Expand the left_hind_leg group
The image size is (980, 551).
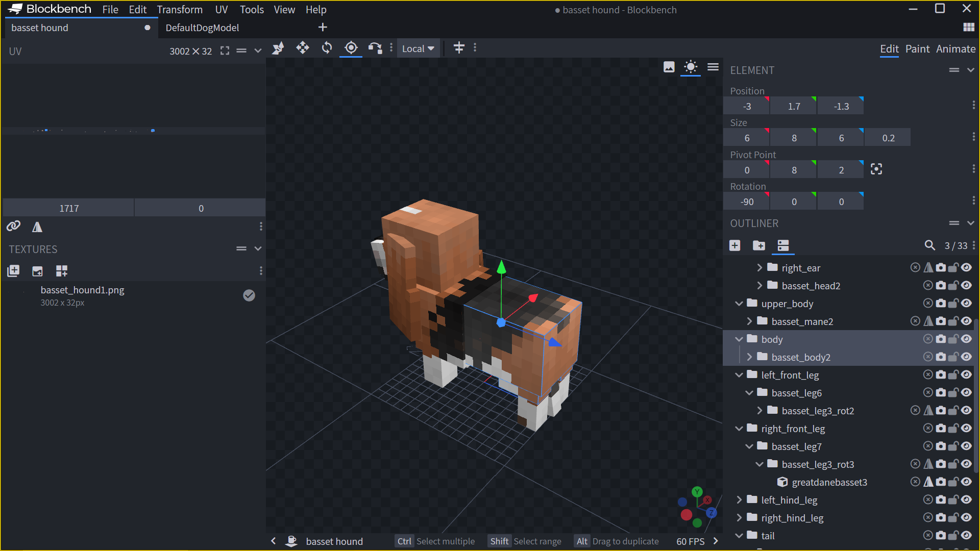739,500
